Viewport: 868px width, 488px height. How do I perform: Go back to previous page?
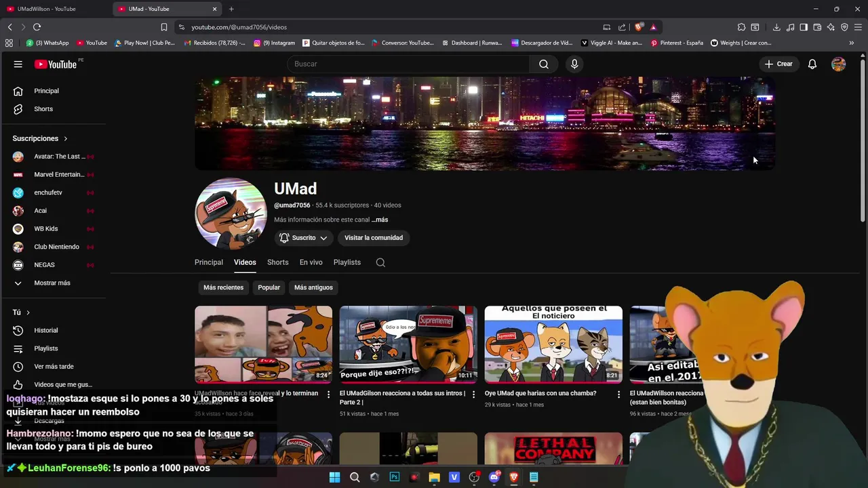[9, 27]
